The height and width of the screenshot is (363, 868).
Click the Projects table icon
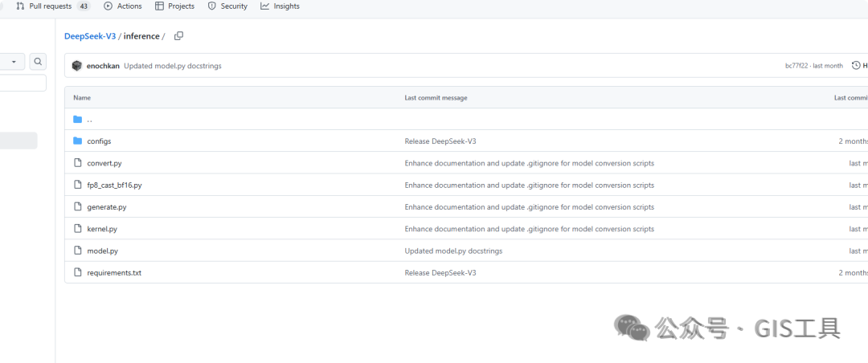[x=159, y=6]
